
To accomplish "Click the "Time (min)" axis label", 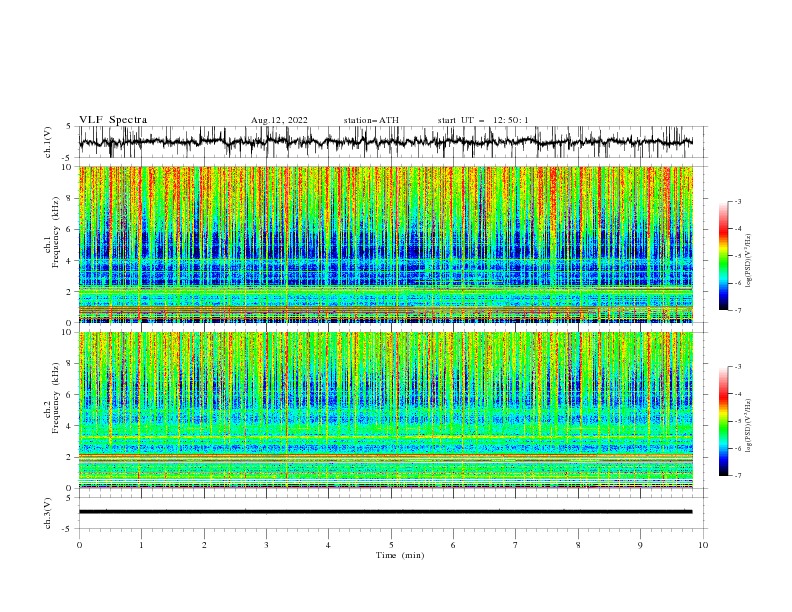I will coord(400,555).
